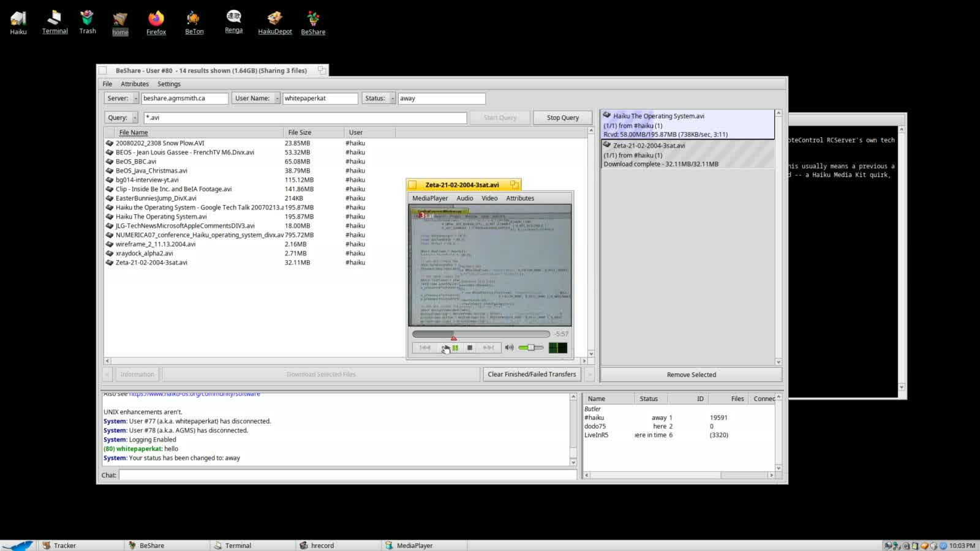Click the haiku-os.org community software link
The image size is (980, 551).
[194, 394]
